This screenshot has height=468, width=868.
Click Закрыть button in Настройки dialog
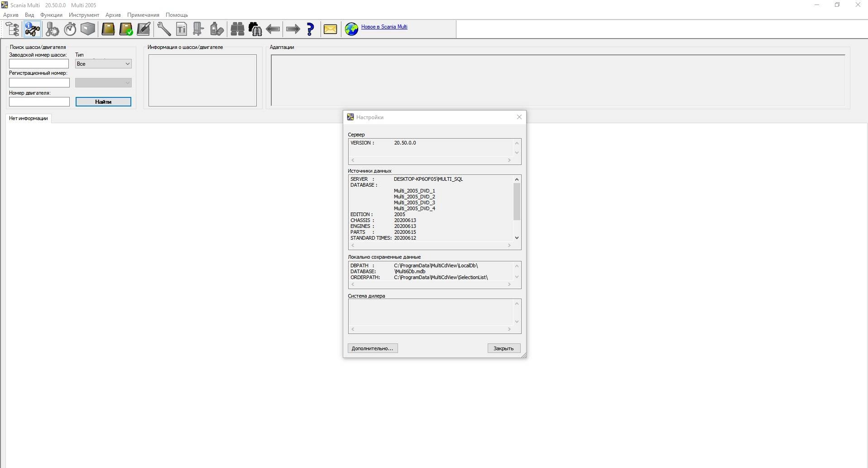coord(504,348)
